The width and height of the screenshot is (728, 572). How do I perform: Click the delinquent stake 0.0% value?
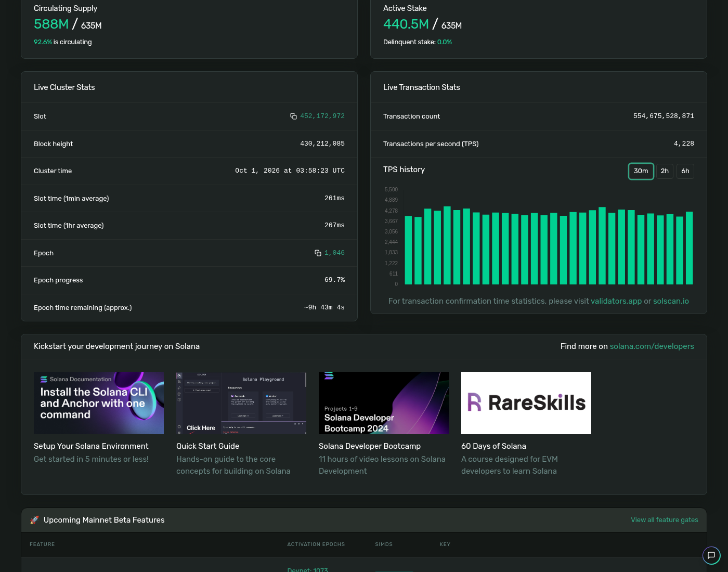point(445,42)
